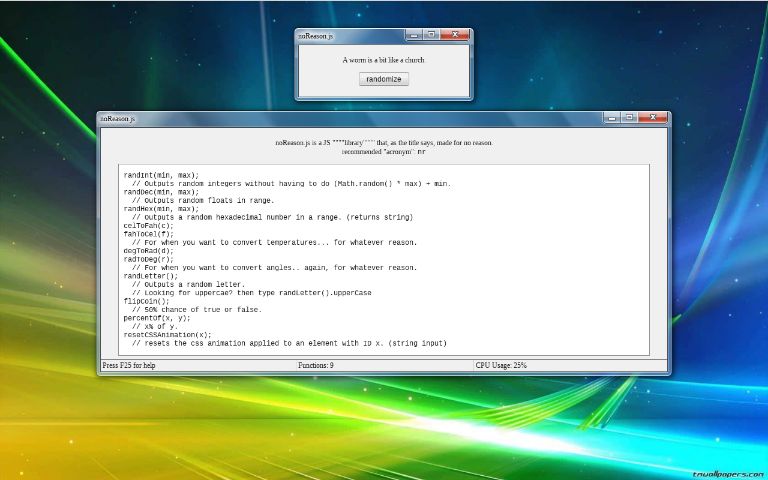The width and height of the screenshot is (768, 480).
Task: Click the randHex(min, max) function line
Action: click(x=161, y=209)
